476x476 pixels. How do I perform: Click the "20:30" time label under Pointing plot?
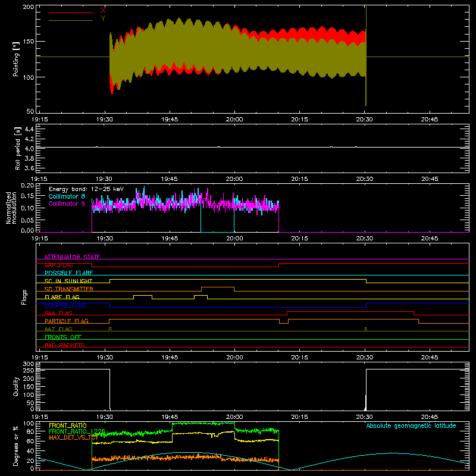coord(364,120)
